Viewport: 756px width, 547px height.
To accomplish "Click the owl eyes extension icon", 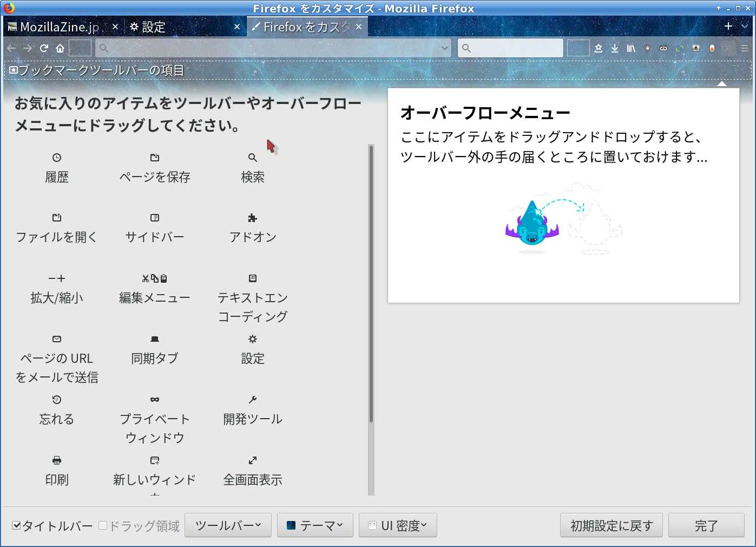I will (x=663, y=48).
